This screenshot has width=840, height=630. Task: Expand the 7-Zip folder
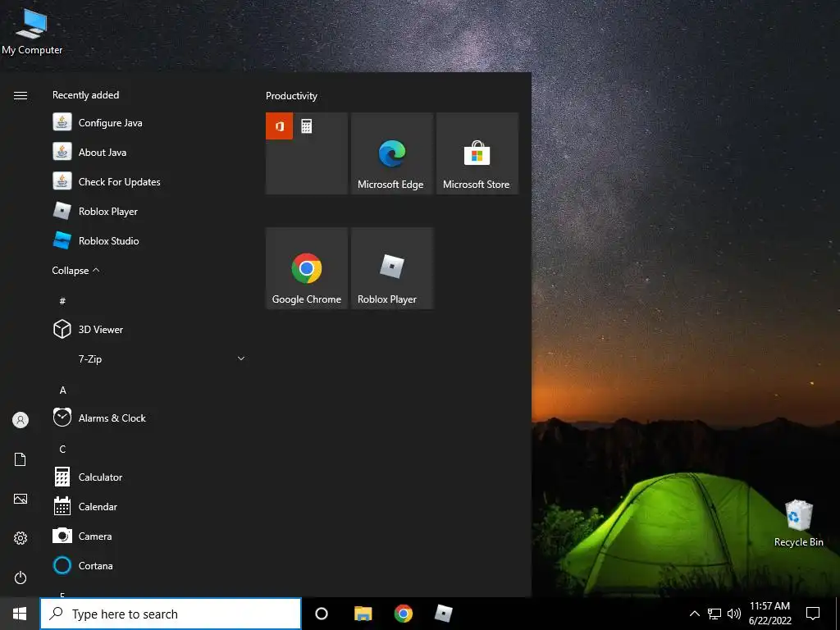coord(148,358)
